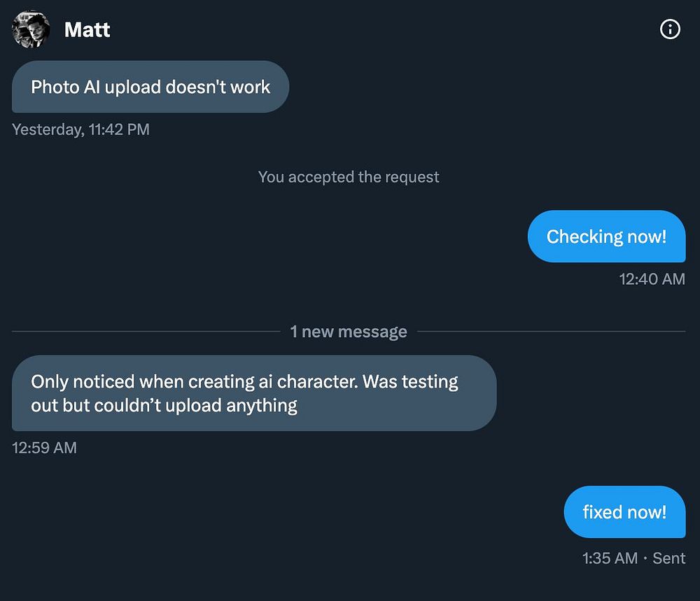This screenshot has height=601, width=700.
Task: Open the conversation info icon
Action: (x=670, y=29)
